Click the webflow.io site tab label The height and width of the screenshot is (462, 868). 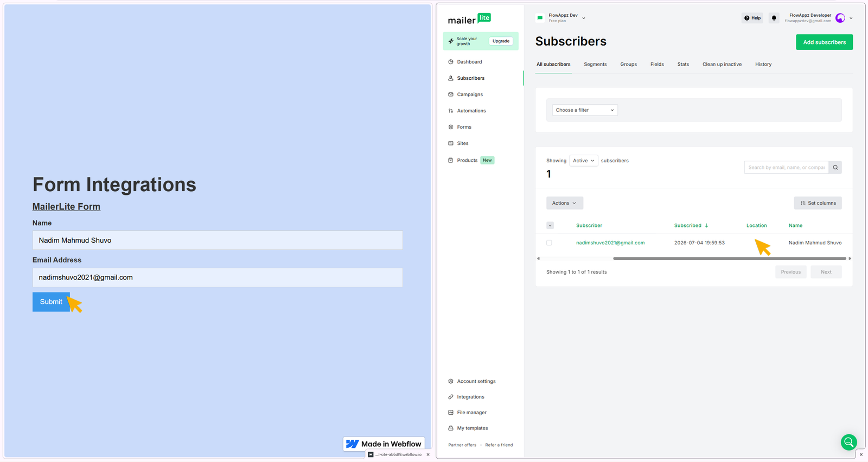(396, 455)
